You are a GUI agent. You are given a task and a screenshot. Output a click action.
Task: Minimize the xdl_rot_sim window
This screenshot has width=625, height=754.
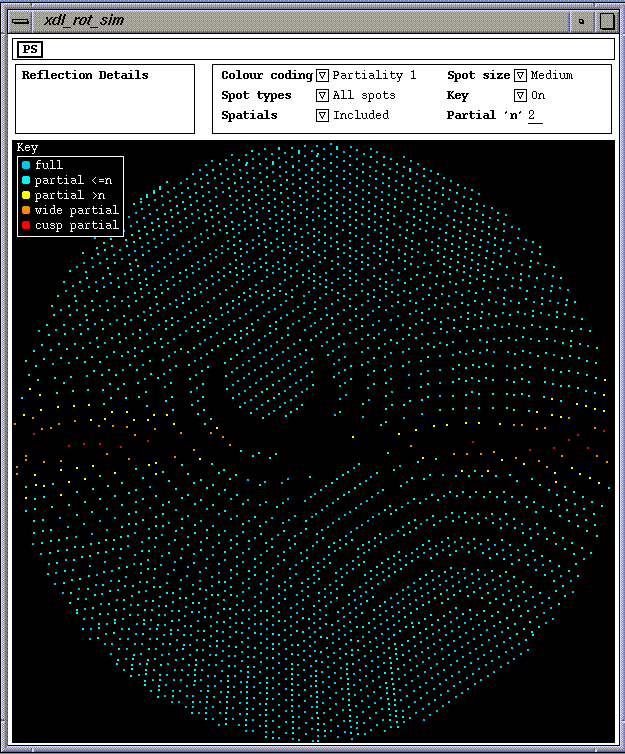[581, 20]
